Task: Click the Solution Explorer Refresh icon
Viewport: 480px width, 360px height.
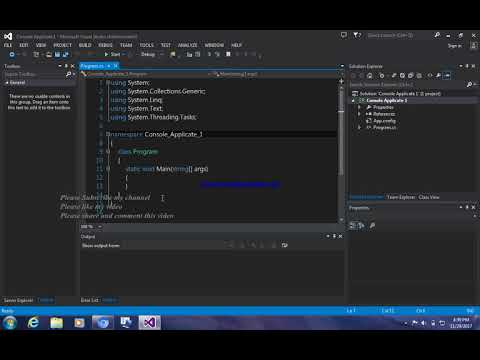Action: [x=402, y=76]
